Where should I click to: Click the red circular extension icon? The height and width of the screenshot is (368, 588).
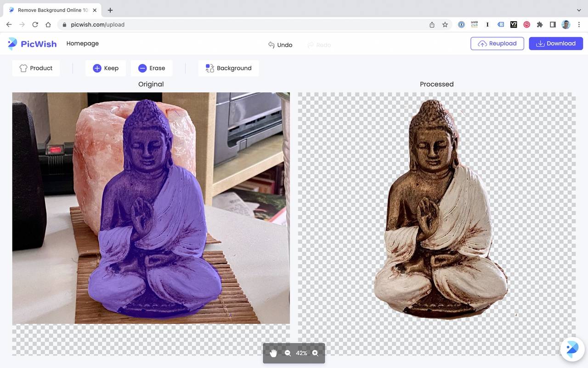(x=527, y=25)
